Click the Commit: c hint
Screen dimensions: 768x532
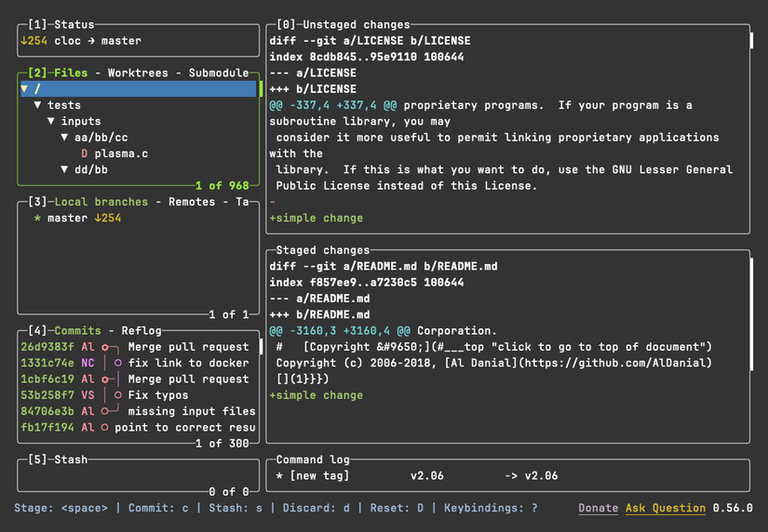tap(158, 508)
